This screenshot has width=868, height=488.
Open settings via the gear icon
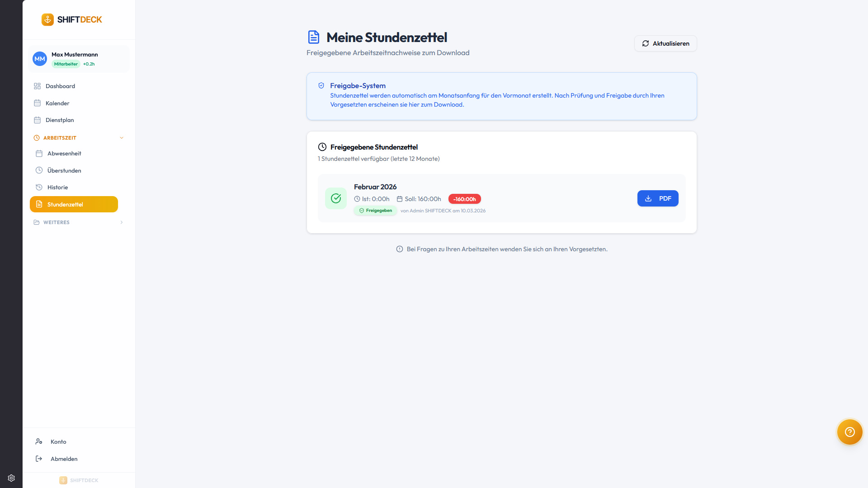[x=11, y=478]
